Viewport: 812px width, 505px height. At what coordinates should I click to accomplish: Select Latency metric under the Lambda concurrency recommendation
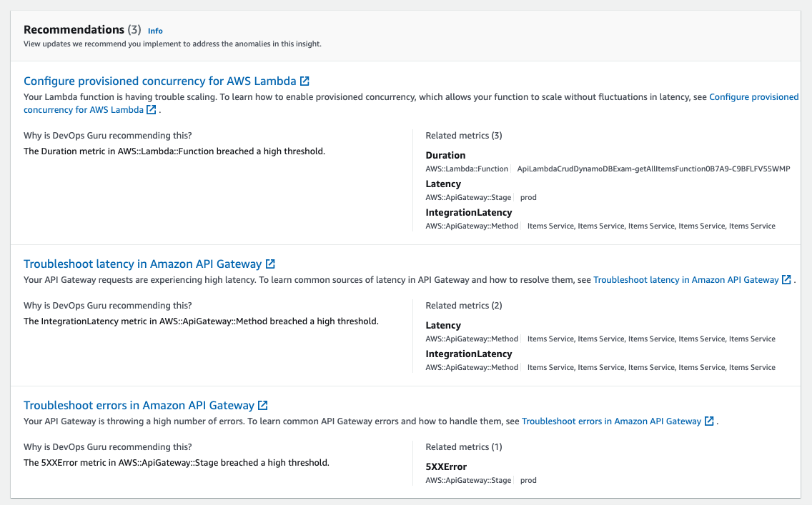tap(443, 184)
